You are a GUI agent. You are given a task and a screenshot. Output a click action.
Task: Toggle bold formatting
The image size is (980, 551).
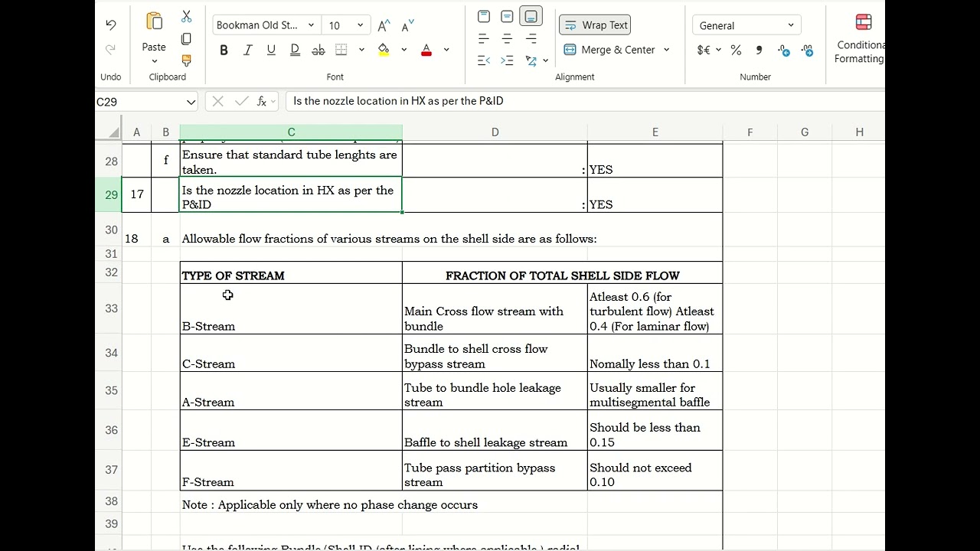[x=224, y=50]
